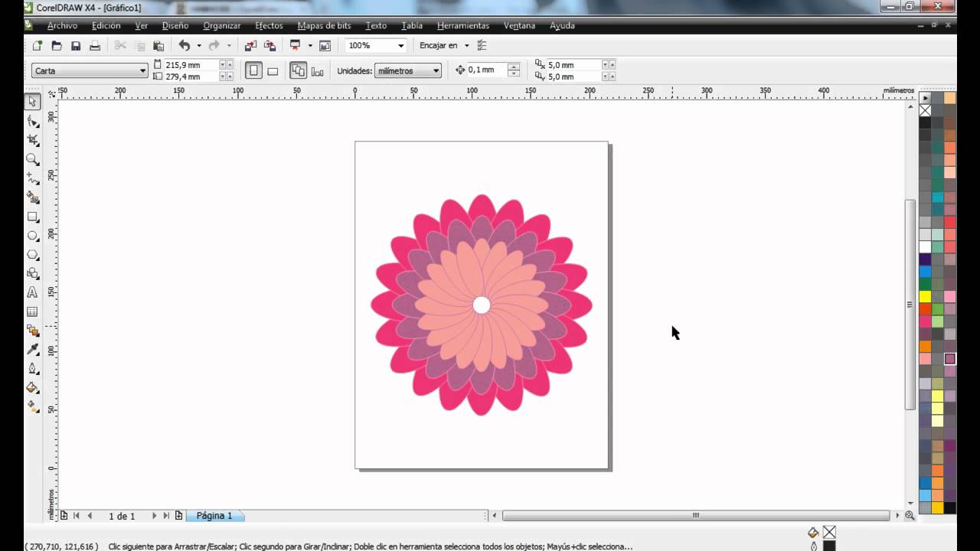Viewport: 980px width, 551px height.
Task: Open the Carta paper size dropdown
Action: [142, 70]
